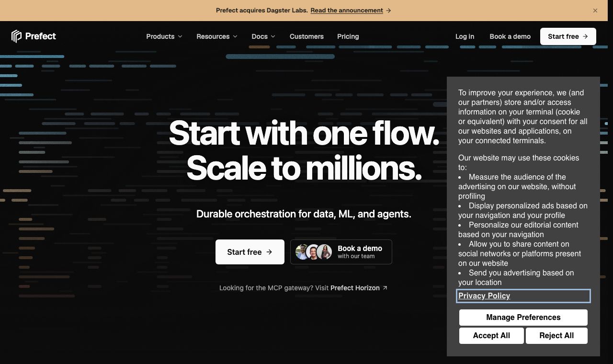Click the arrow after Read the announcement
Viewport: 613px width, 364px height.
(388, 11)
